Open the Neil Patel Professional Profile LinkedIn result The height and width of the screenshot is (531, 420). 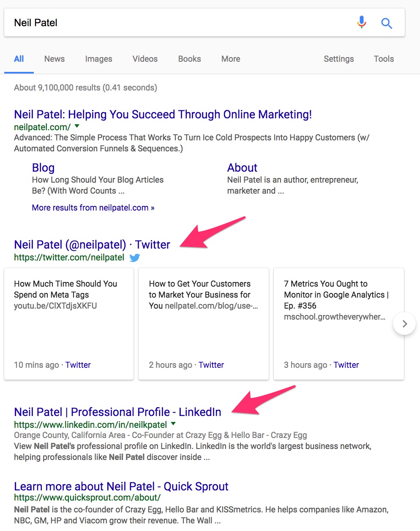117,412
